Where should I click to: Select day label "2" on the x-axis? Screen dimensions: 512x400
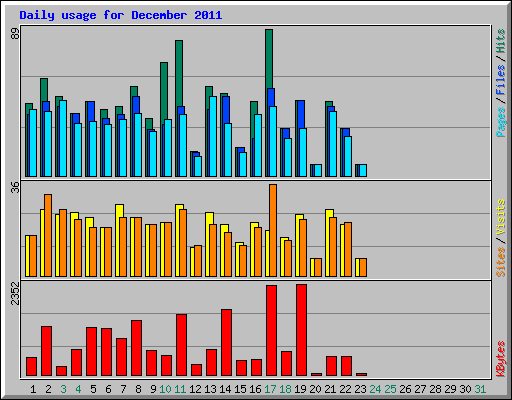click(48, 389)
